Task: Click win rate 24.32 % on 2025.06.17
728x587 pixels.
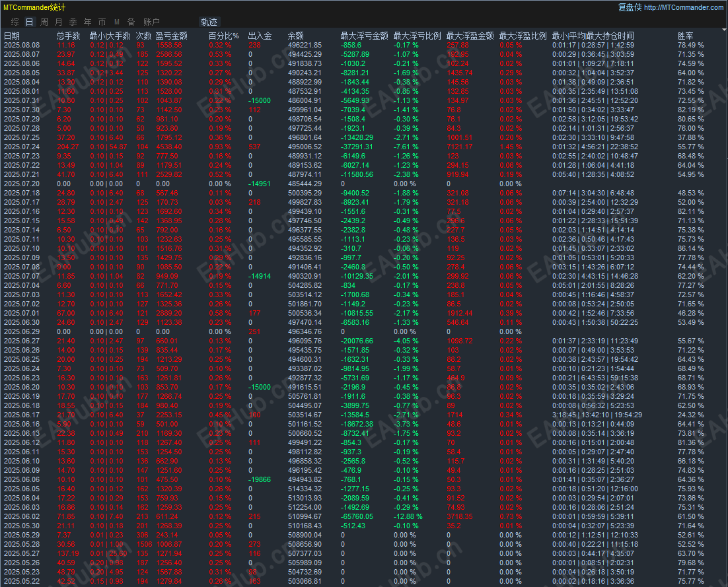Action: [x=690, y=415]
